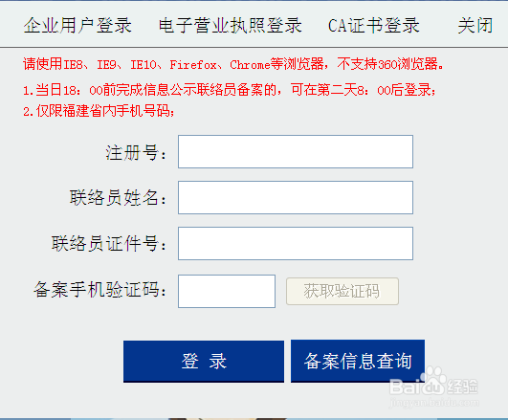508x420 pixels.
Task: Click the 联络员姓名 text box
Action: pos(296,198)
